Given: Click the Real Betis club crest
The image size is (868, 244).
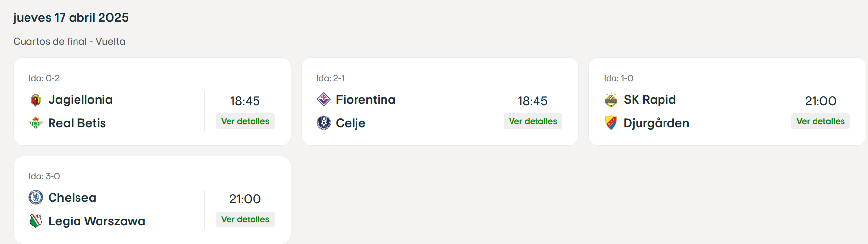Looking at the screenshot, I should [x=36, y=123].
